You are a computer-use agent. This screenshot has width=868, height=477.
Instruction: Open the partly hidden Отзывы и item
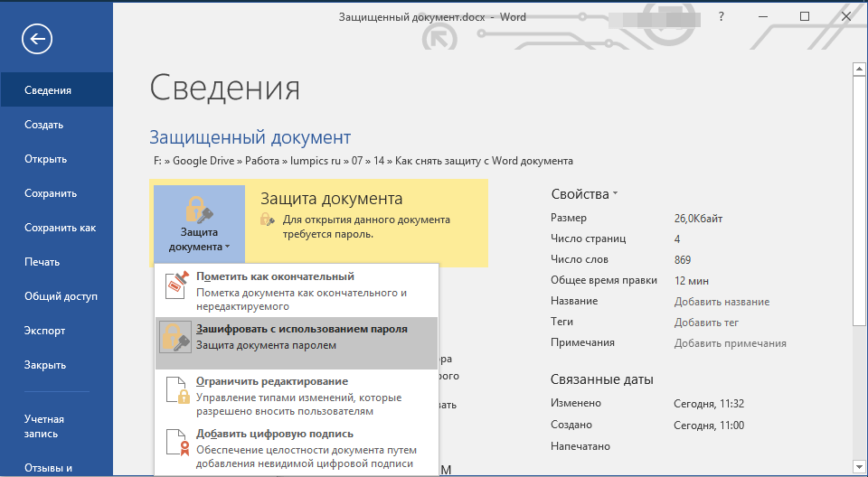pyautogui.click(x=56, y=468)
